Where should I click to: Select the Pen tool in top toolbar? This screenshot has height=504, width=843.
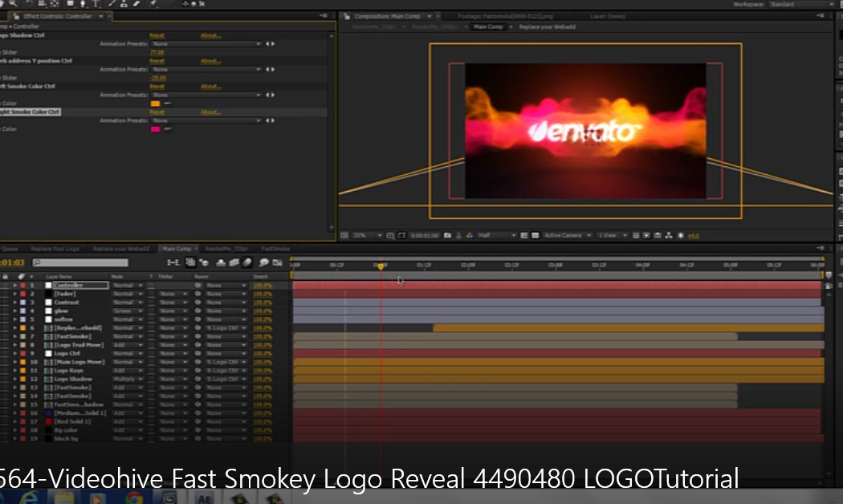point(83,4)
